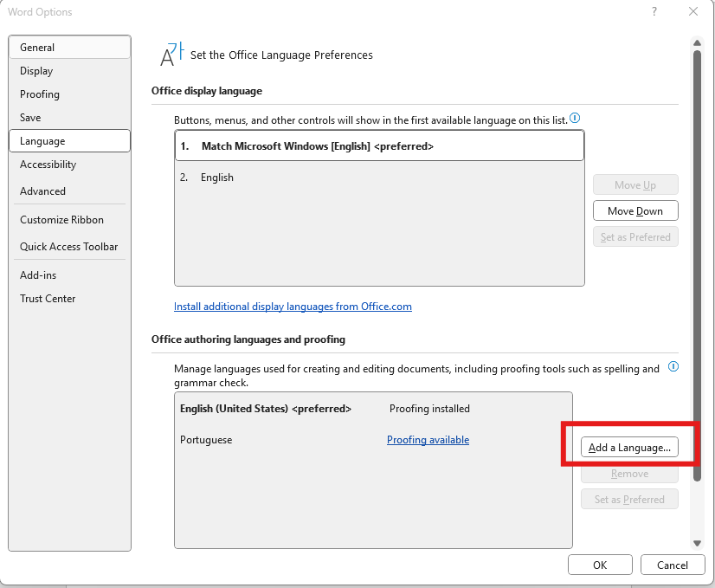715x588 pixels.
Task: Click the Add a Language button
Action: coord(629,448)
